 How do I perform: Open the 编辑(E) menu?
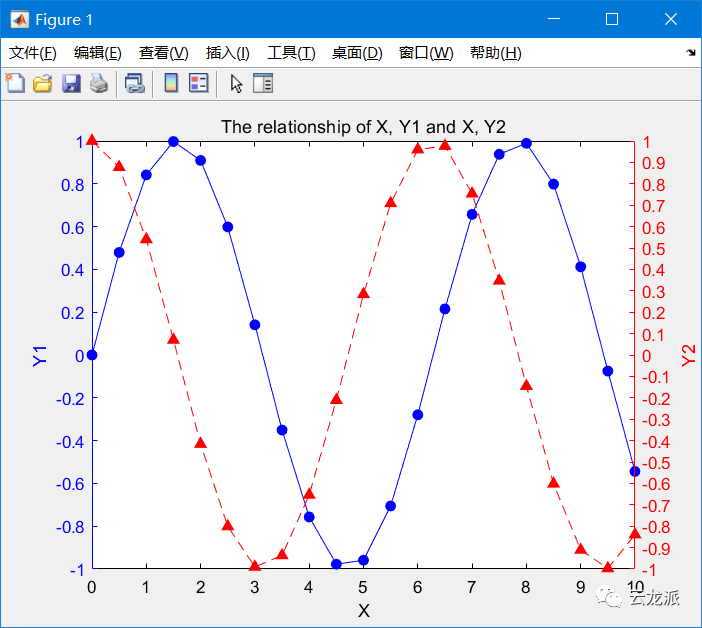coord(98,53)
